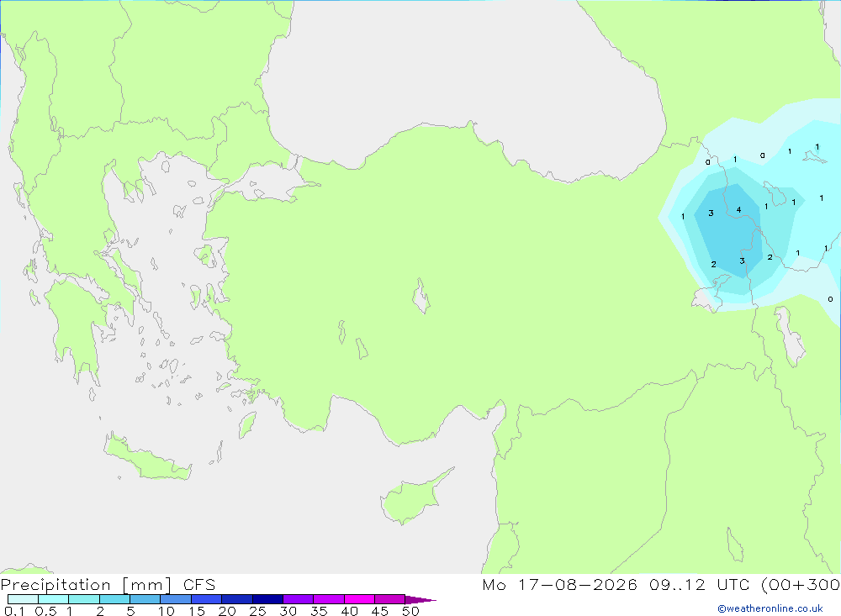
Task: Click the '09..12 UTC' time range text
Action: 700,584
